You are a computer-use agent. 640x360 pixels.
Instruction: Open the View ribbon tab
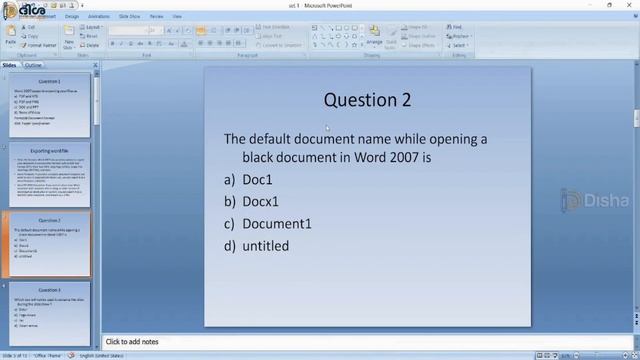177,16
